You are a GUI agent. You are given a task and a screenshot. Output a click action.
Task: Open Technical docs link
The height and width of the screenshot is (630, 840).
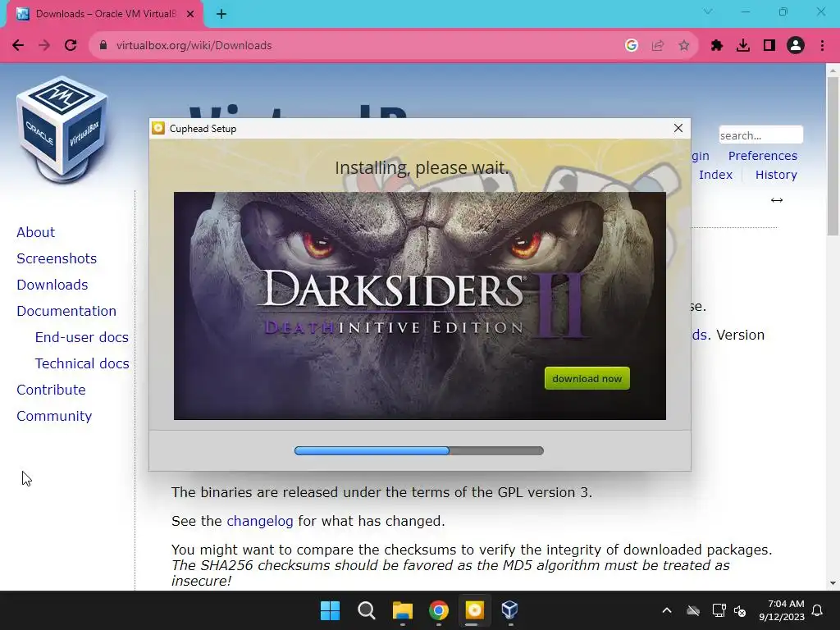pos(82,363)
